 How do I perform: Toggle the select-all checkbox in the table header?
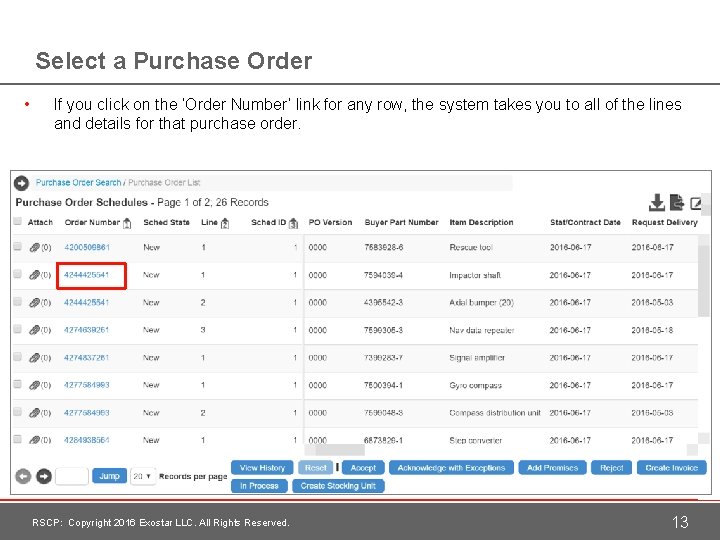(17, 221)
